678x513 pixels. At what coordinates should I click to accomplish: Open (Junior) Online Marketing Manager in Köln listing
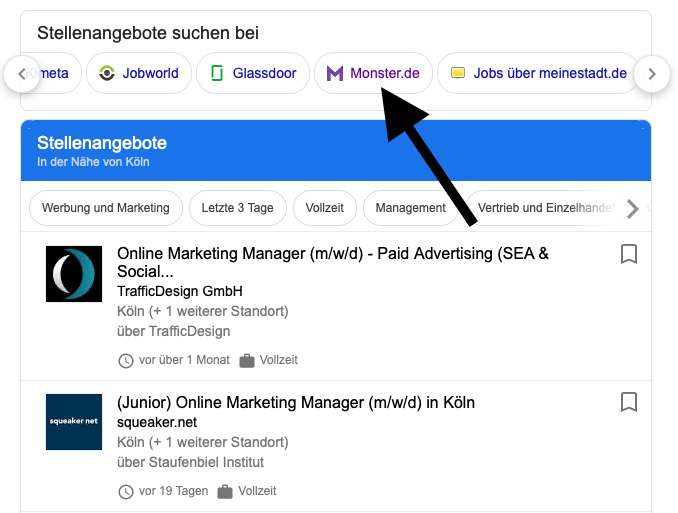click(296, 402)
